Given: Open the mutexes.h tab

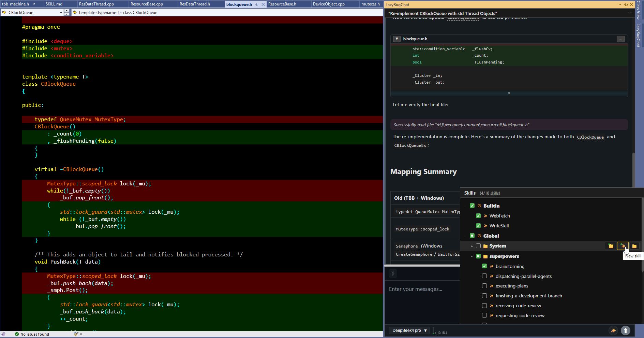Looking at the screenshot, I should (x=371, y=4).
